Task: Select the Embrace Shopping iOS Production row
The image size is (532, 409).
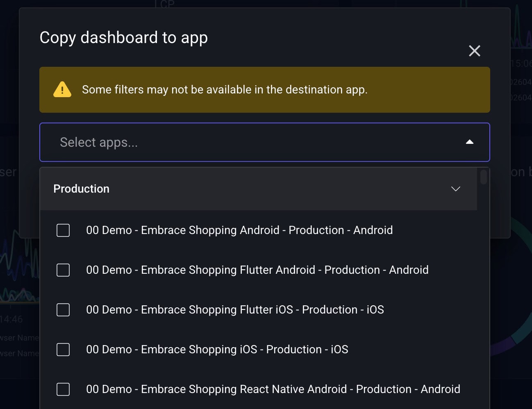Action: pyautogui.click(x=217, y=350)
